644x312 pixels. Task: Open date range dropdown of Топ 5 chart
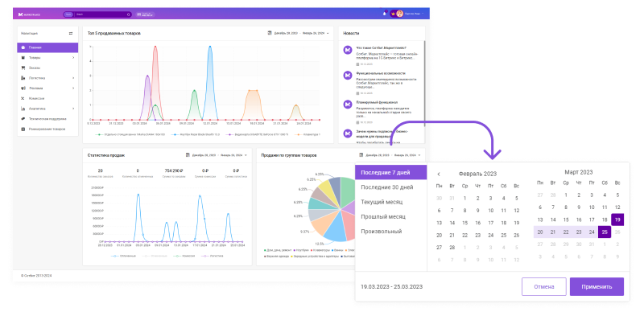pyautogui.click(x=299, y=33)
